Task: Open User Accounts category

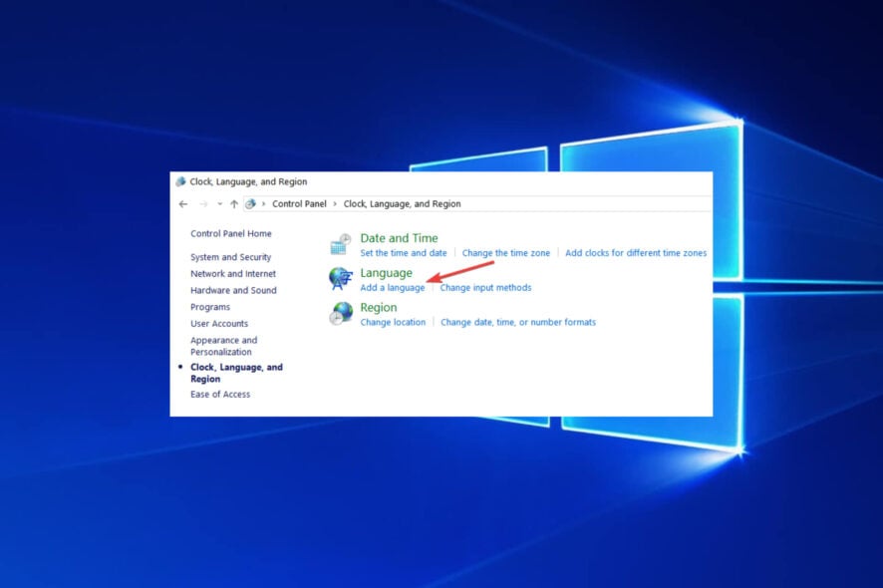Action: tap(219, 324)
